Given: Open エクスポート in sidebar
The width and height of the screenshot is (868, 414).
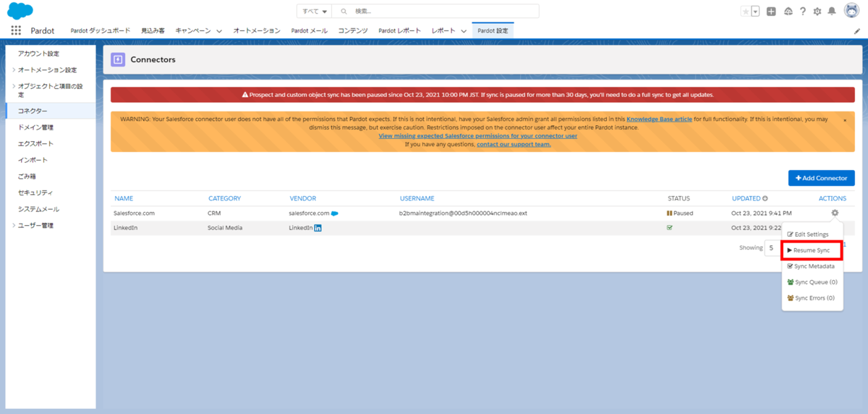Looking at the screenshot, I should 35,143.
